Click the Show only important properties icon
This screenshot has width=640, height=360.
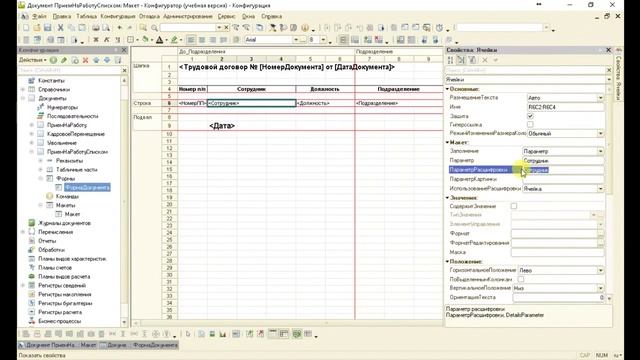coord(472,60)
